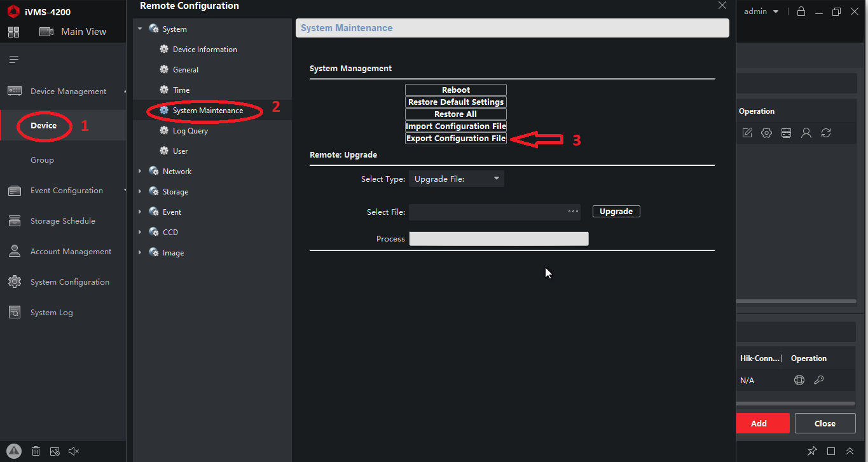Click the alarm warning triangle icon
This screenshot has width=868, height=462.
15,451
